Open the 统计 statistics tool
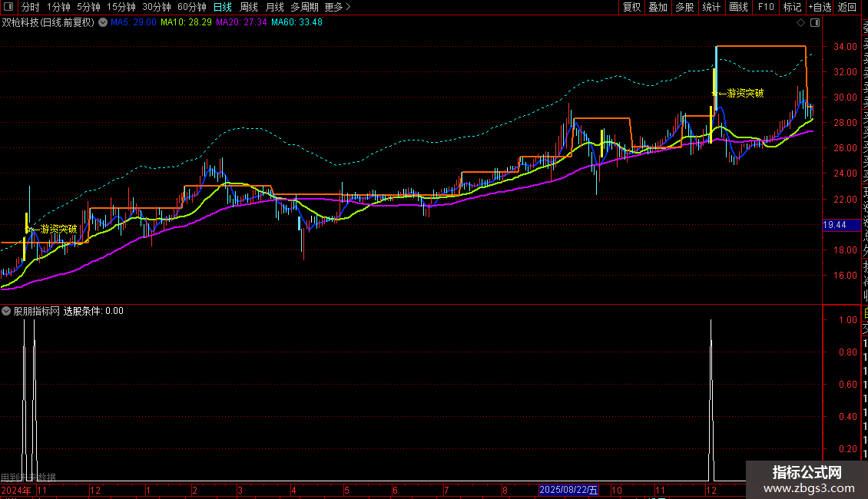Screen dimensions: 868x499 pyautogui.click(x=711, y=7)
